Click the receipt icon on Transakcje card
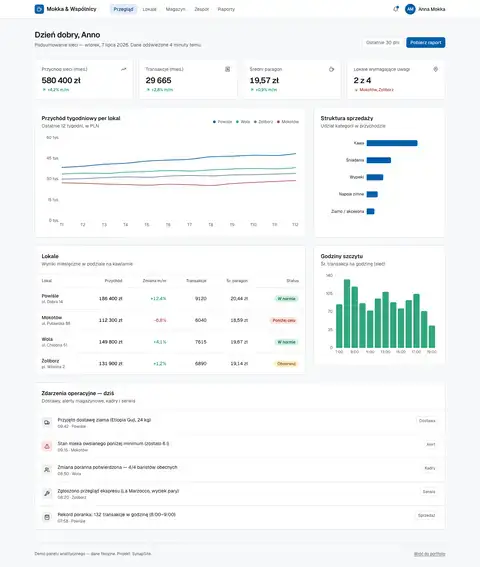Viewport: 480px width, 567px height. (228, 69)
